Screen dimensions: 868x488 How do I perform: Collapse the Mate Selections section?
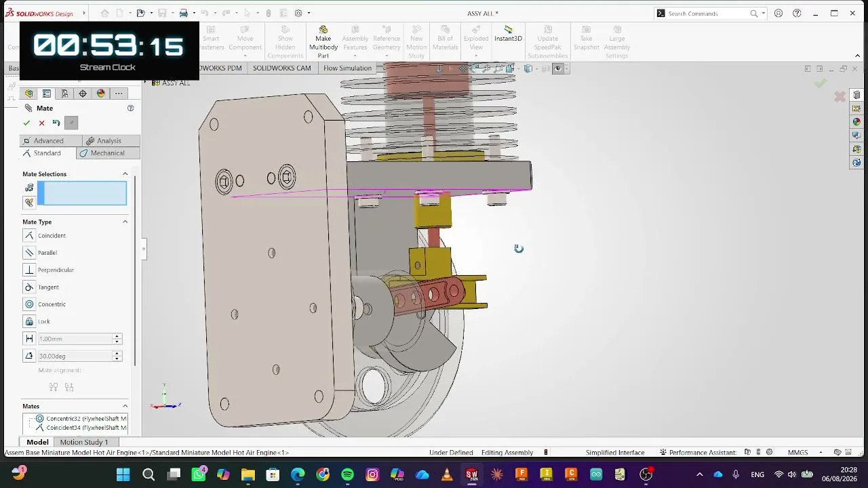tap(125, 174)
